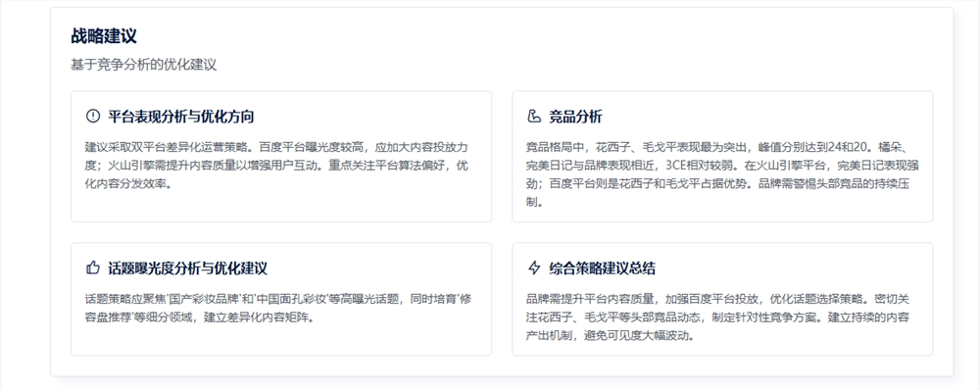Click the subtitle 基于竞争分析的优化建议

(x=144, y=65)
